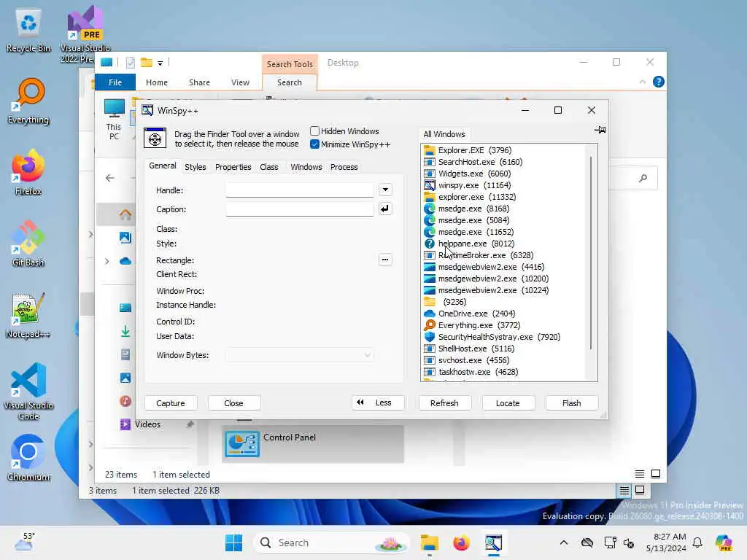Open the Recycle Bin desktop icon

[x=28, y=31]
